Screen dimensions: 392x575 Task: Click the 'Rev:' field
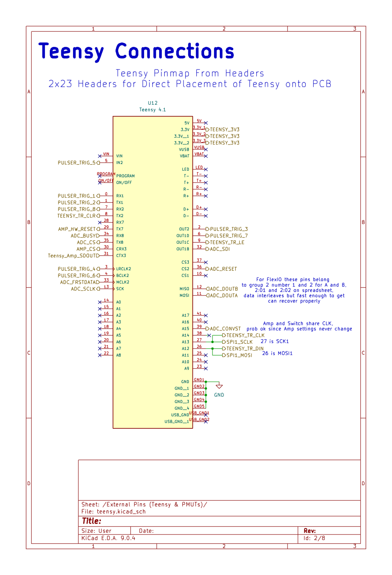(x=310, y=531)
